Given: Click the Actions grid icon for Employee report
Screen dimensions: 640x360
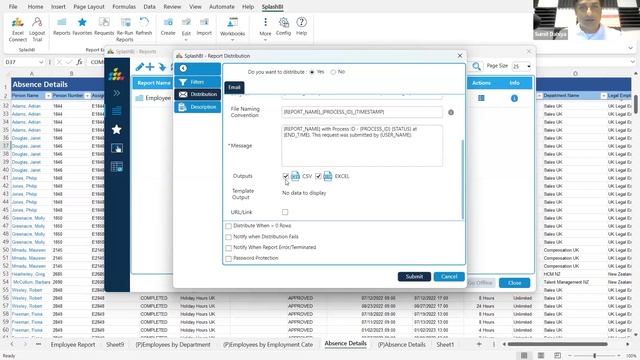Looking at the screenshot, I should click(x=481, y=98).
